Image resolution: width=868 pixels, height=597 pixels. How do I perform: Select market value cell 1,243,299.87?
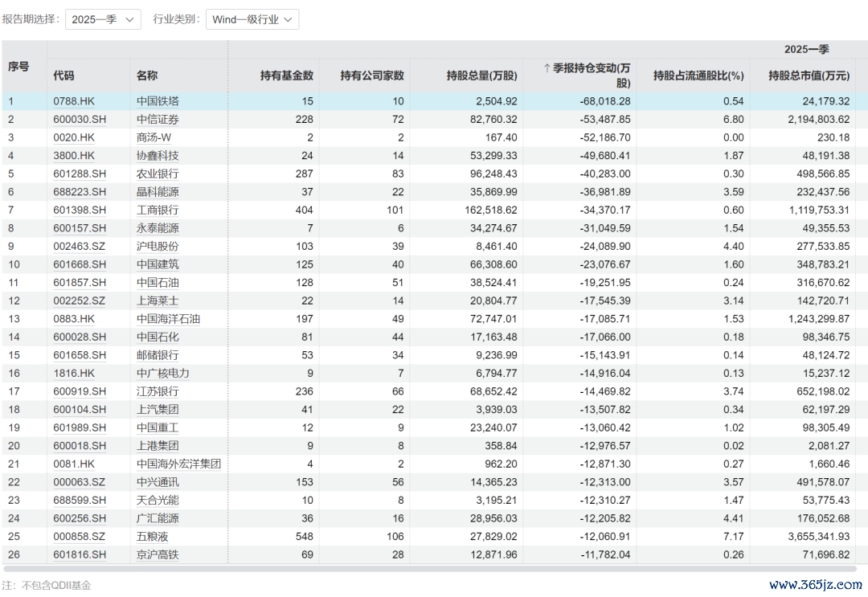[819, 319]
